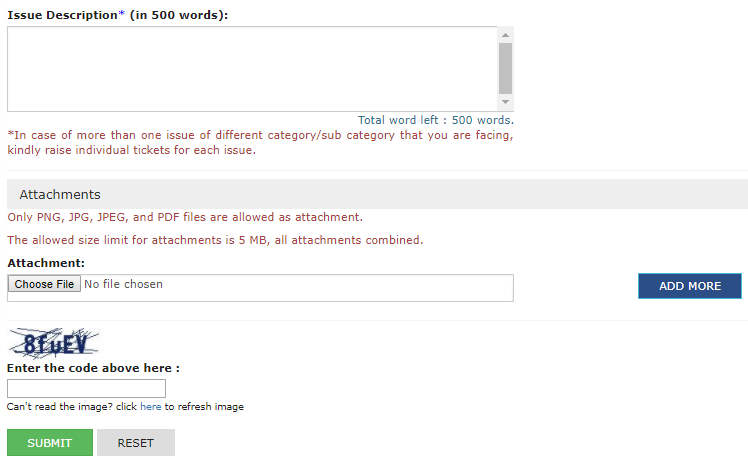Click the captcha image showing 8fuEV
The width and height of the screenshot is (748, 462).
54,343
